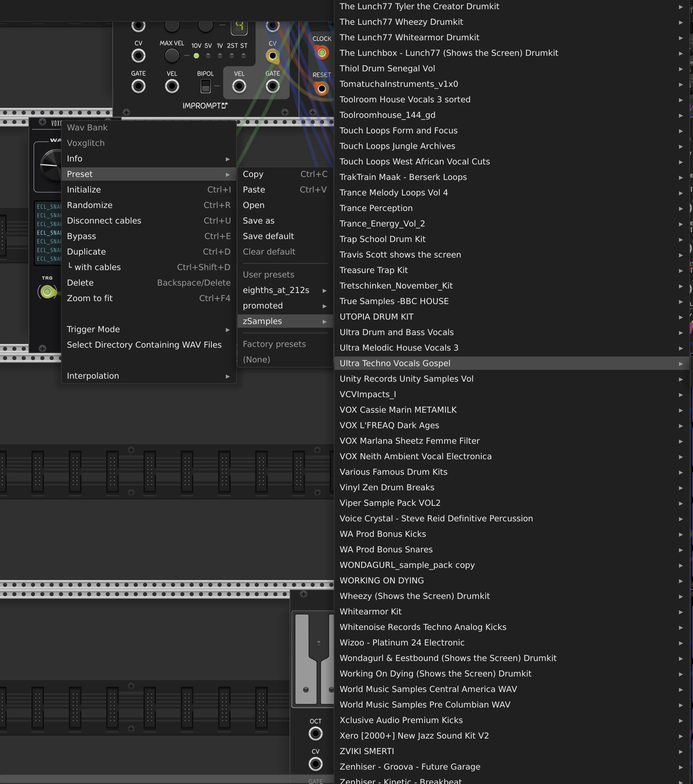Expand Vinyl Zen Drum Breaks folder

[x=512, y=488]
